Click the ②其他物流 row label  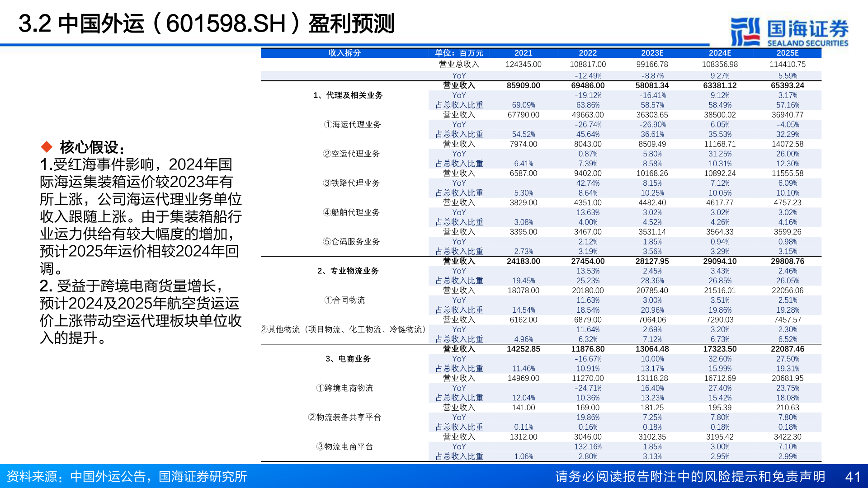344,330
